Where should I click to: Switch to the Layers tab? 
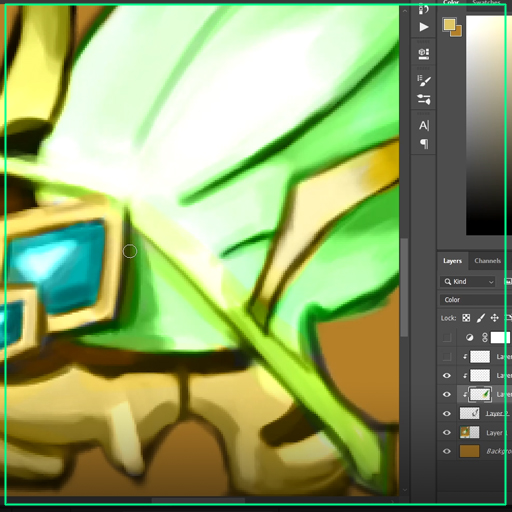point(452,261)
